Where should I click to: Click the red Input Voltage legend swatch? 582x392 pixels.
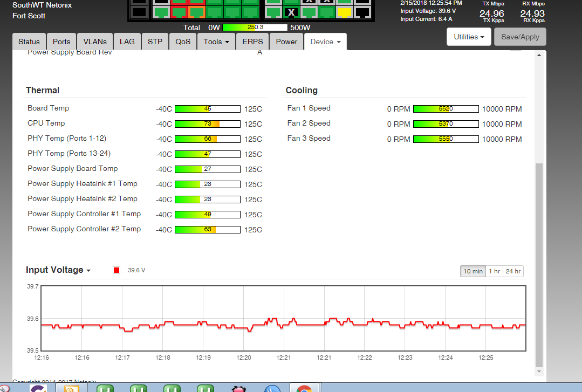pos(117,270)
